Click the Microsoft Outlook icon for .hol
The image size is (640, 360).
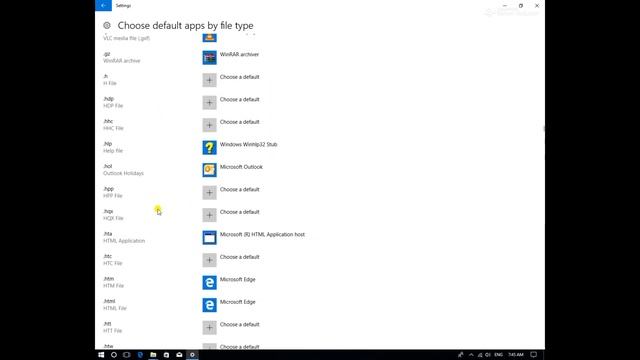pyautogui.click(x=209, y=170)
